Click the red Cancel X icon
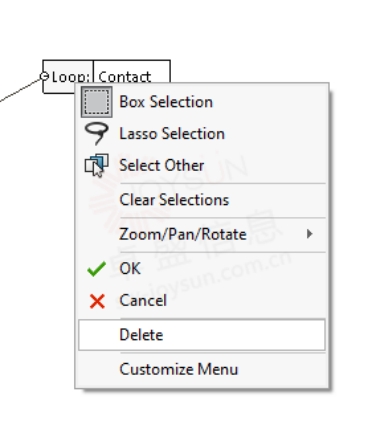373x434 pixels. pyautogui.click(x=97, y=301)
